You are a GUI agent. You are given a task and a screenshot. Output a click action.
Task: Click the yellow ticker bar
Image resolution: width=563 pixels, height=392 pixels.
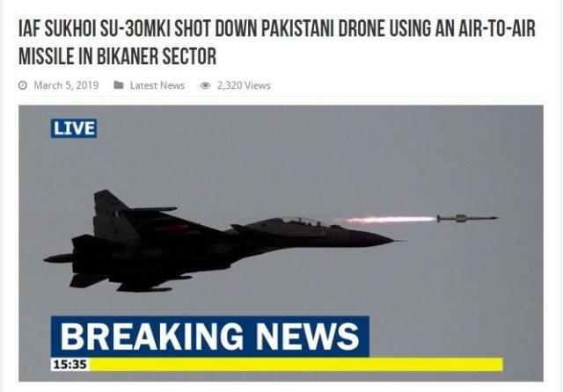(296, 365)
